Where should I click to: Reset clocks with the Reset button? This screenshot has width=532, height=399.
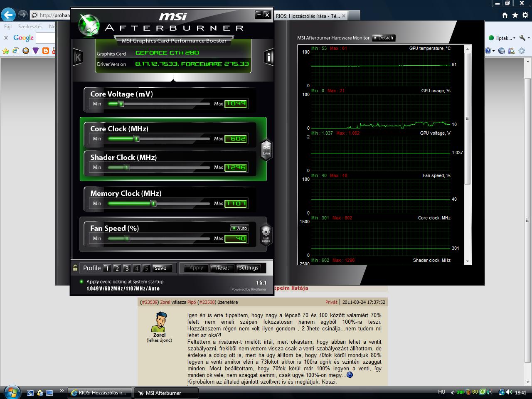coord(222,268)
